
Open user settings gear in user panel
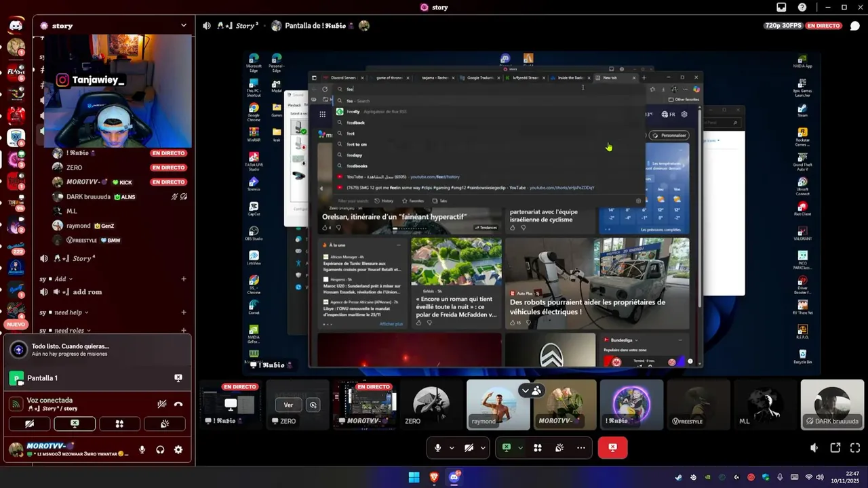click(178, 449)
